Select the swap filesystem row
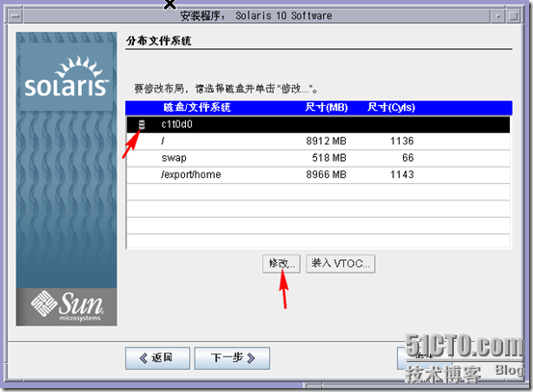Viewport: 533px width, 392px height. pos(318,158)
